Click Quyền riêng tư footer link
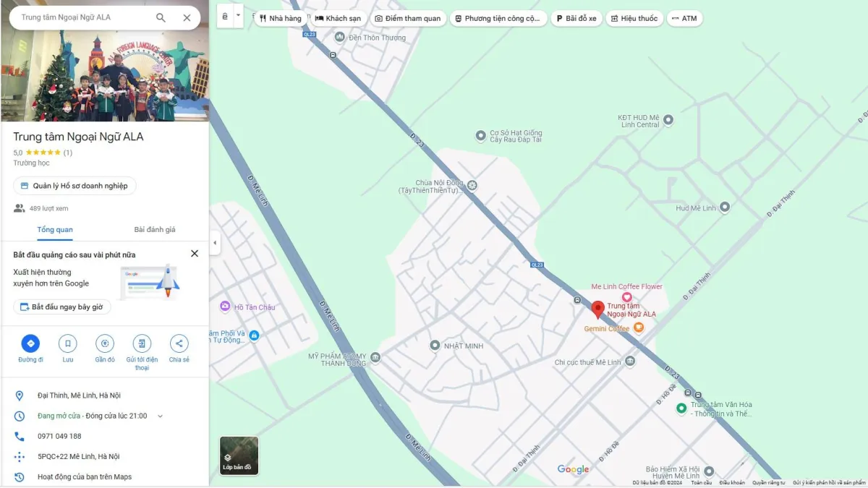868x488 pixels. click(x=769, y=482)
